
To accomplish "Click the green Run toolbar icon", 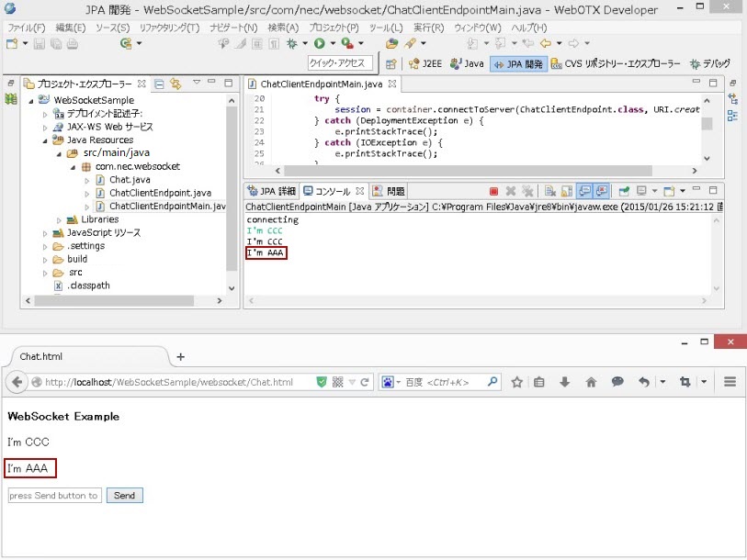I will (x=319, y=43).
